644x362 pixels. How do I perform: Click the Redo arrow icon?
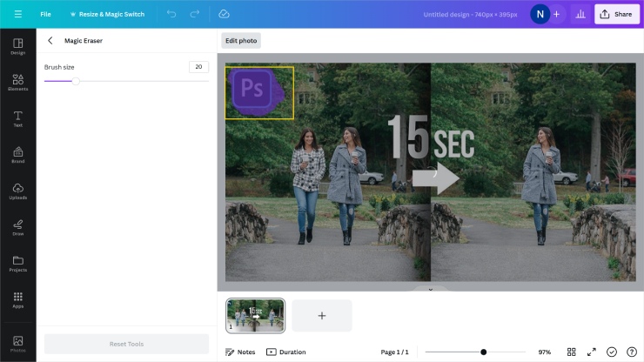(x=195, y=15)
